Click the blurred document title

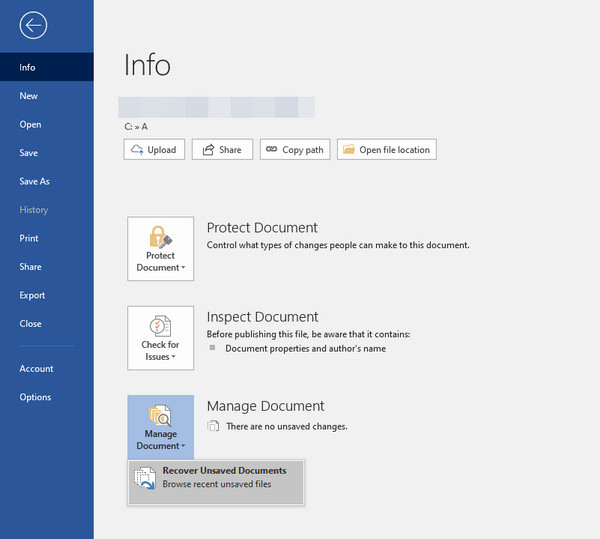pos(216,106)
